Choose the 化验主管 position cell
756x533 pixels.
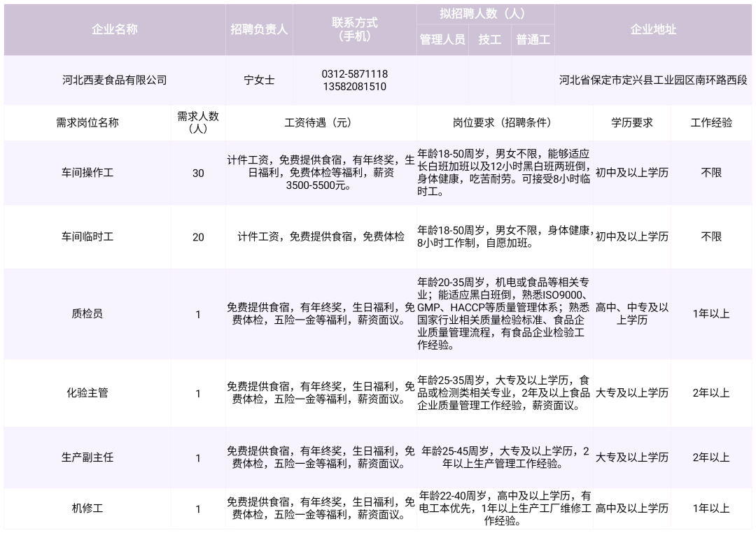(x=87, y=393)
